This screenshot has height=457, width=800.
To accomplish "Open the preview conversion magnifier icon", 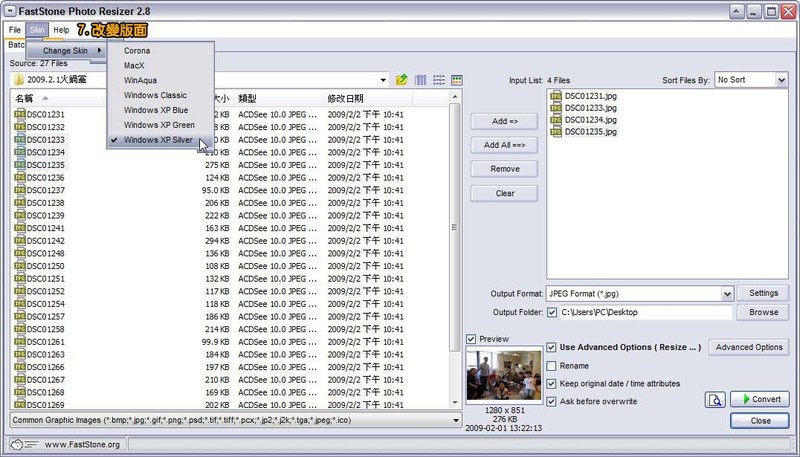I will coord(715,399).
